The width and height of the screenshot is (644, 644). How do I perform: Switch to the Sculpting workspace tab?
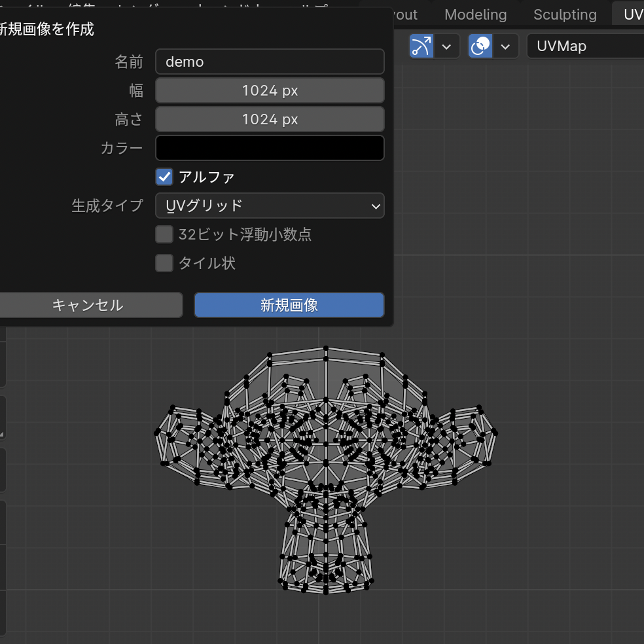pos(565,14)
